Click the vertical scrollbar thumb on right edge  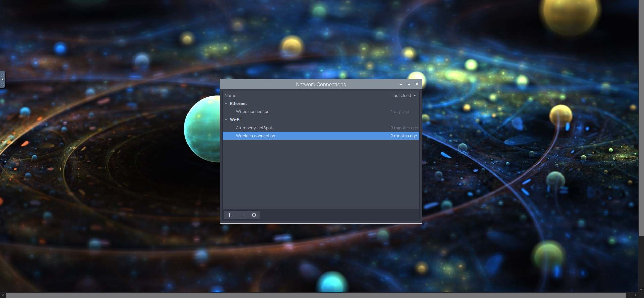point(641,118)
